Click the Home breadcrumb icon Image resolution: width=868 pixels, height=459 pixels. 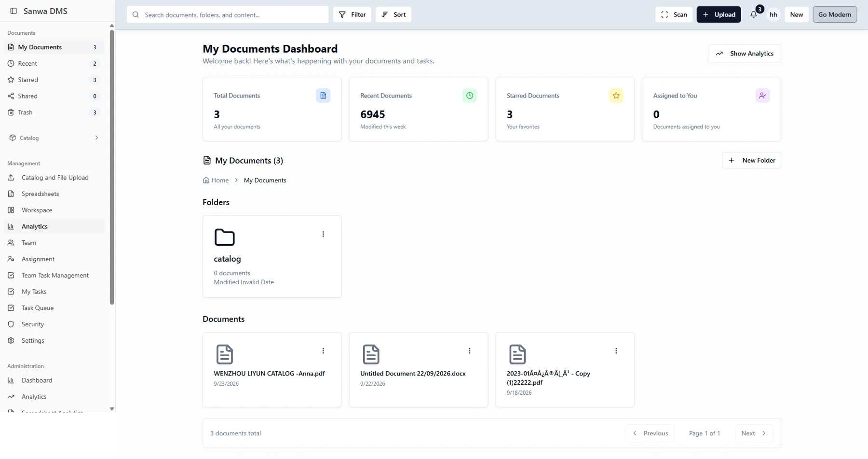coord(206,180)
